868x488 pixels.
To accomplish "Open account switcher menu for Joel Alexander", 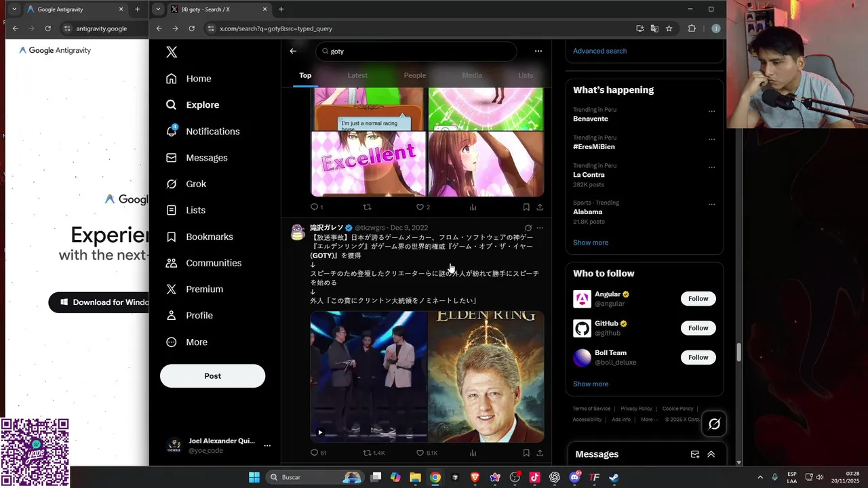I will coord(267,445).
